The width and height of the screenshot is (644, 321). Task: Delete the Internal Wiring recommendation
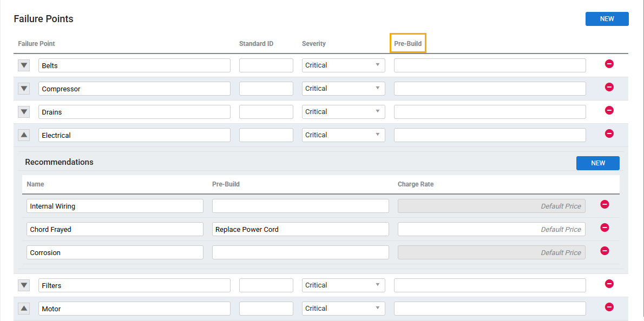(x=604, y=204)
